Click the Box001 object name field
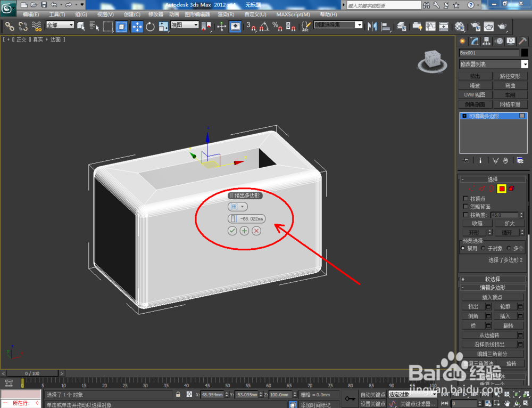The image size is (532, 408). coord(489,53)
